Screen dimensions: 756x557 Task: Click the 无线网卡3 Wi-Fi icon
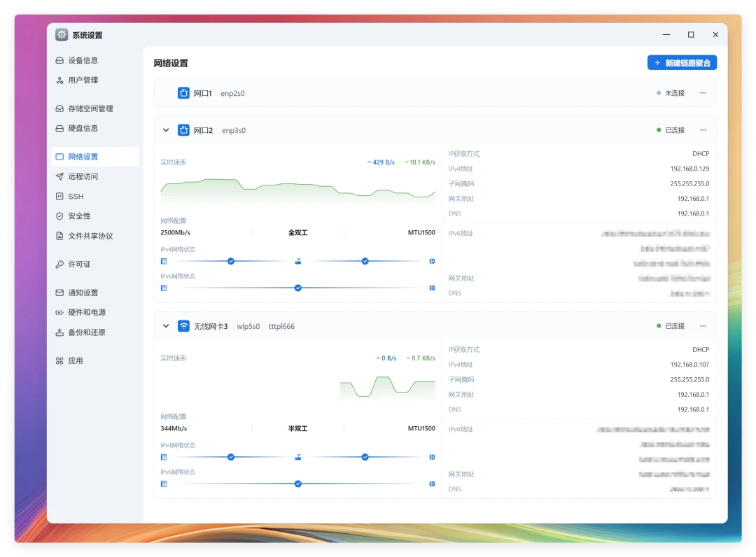pos(183,326)
